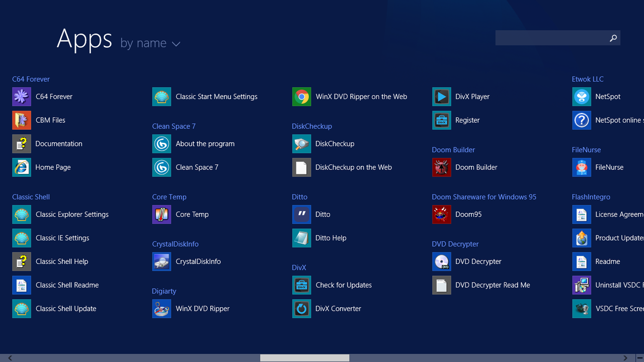The height and width of the screenshot is (362, 644).
Task: Click the DVD Decrypter group header
Action: pyautogui.click(x=455, y=244)
